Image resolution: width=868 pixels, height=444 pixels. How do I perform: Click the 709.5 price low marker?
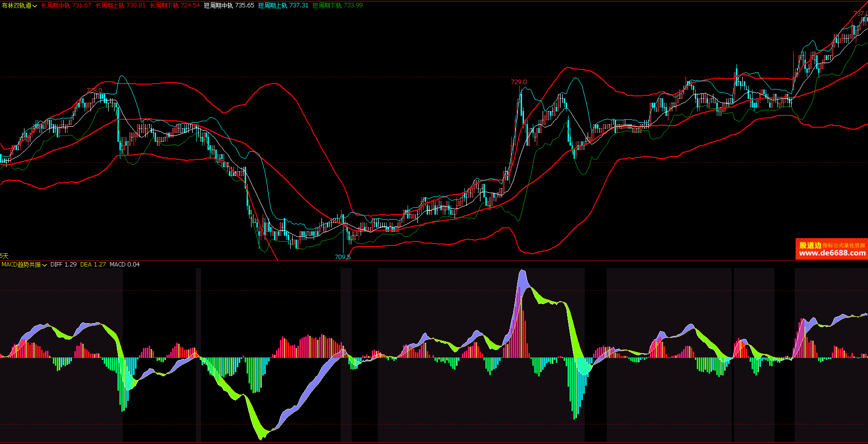(x=343, y=257)
